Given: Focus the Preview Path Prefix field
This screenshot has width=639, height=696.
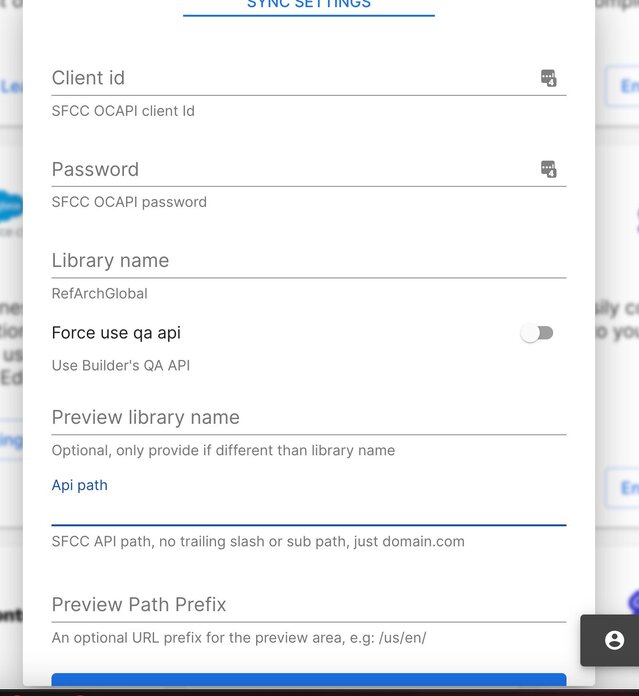Looking at the screenshot, I should click(x=309, y=605).
